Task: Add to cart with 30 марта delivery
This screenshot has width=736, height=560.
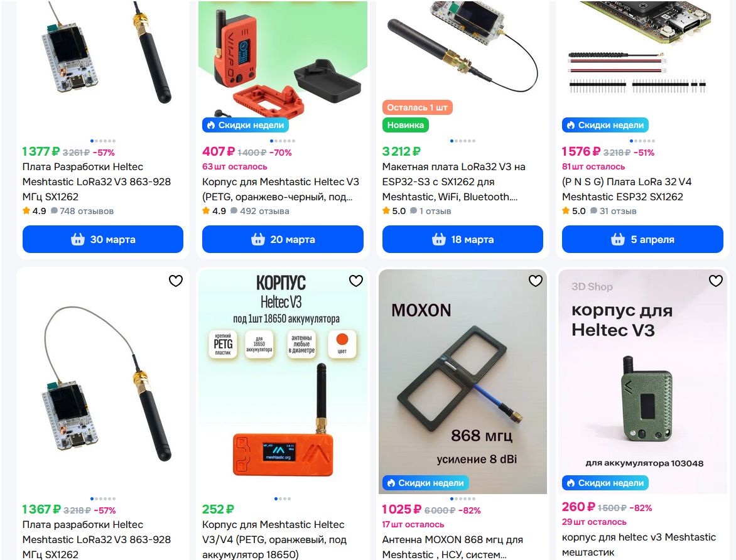Action: tap(103, 239)
